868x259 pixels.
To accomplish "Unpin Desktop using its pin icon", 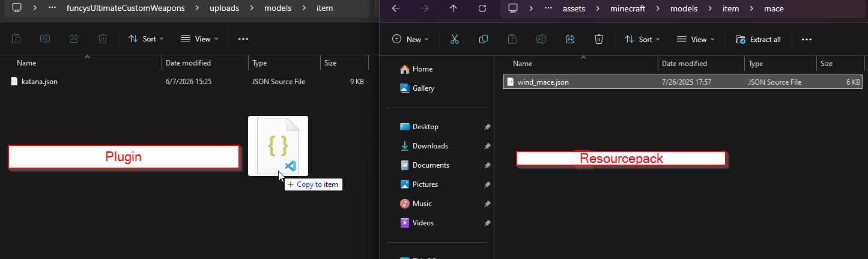I will [x=487, y=127].
